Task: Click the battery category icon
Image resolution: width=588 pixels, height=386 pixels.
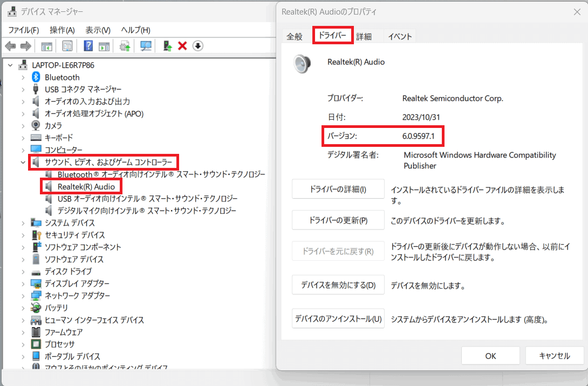Action: point(36,308)
